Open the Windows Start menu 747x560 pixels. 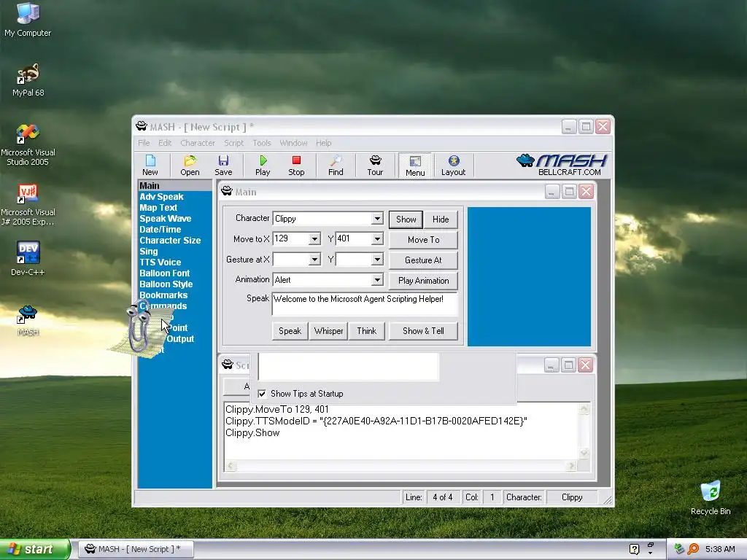tap(35, 549)
